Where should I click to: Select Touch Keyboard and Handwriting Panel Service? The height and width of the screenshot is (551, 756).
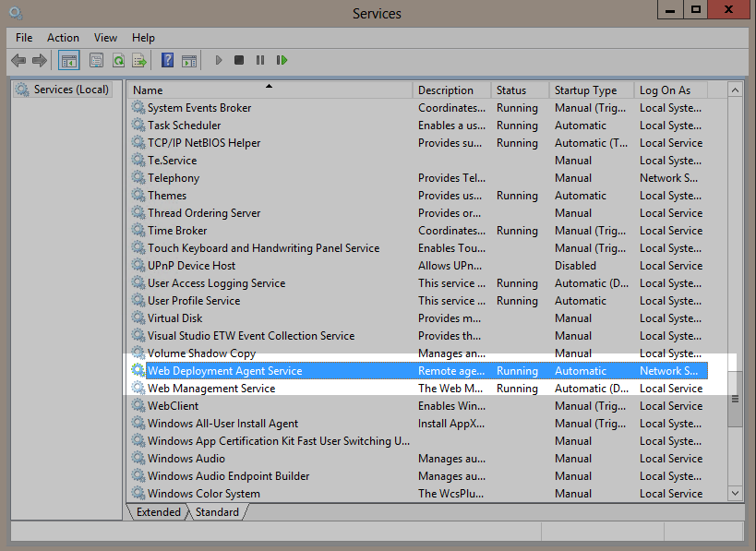pyautogui.click(x=418, y=247)
